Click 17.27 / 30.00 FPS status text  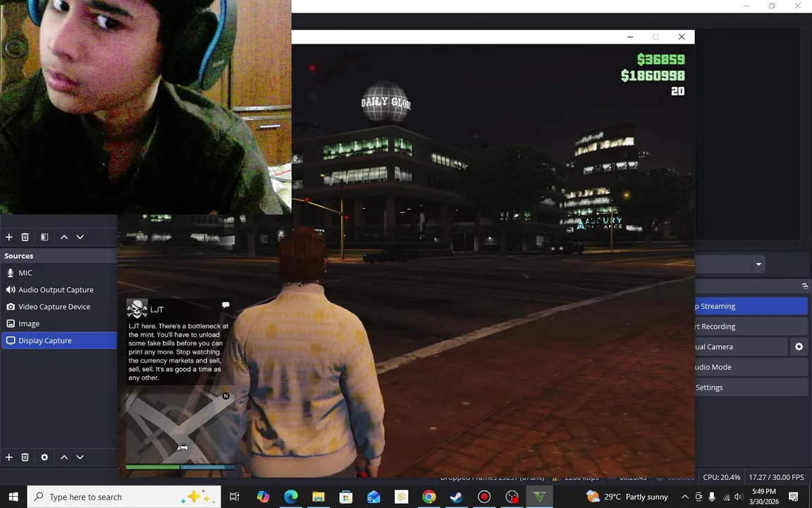776,477
